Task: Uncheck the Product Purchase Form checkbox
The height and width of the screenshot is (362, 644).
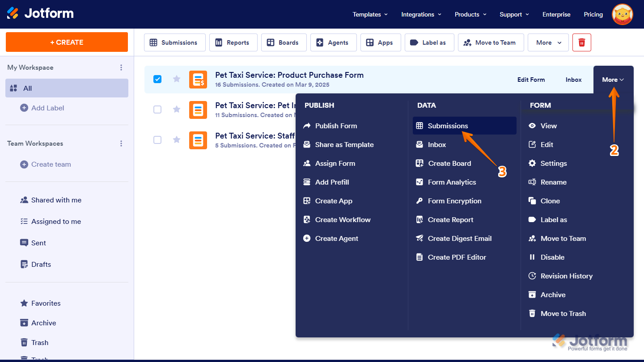Action: (x=157, y=79)
